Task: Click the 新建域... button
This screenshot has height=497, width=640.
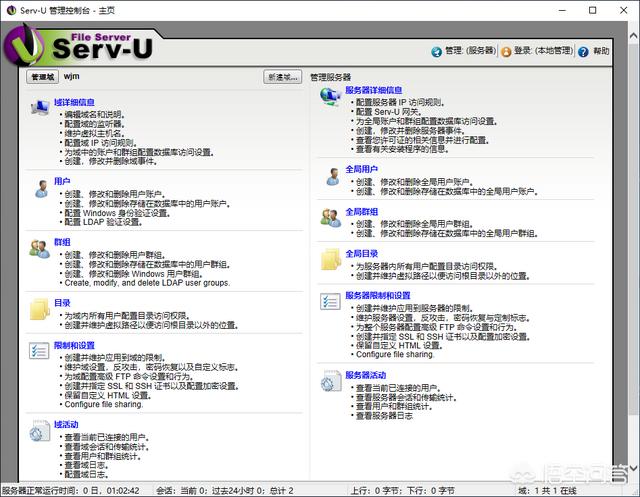Action: tap(282, 77)
